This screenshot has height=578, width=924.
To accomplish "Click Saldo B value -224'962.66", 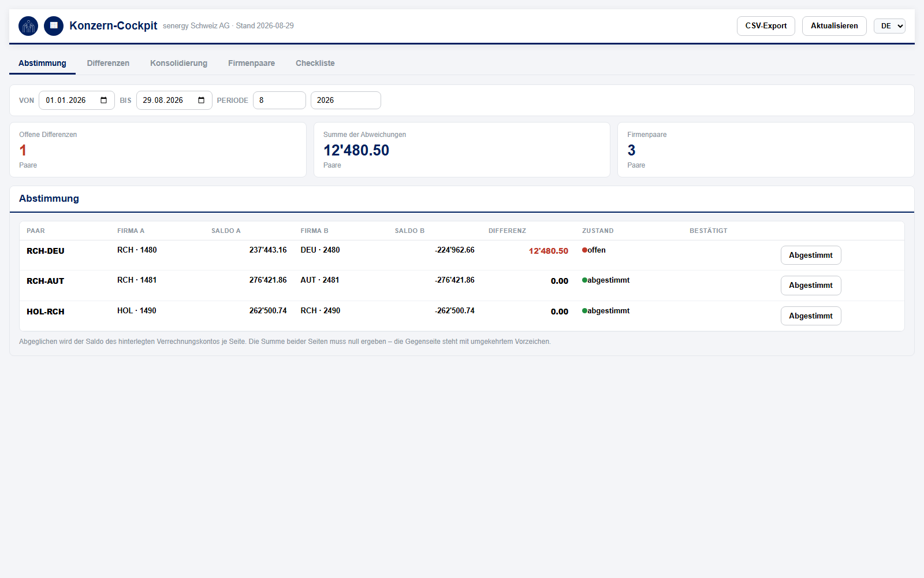I will 454,250.
